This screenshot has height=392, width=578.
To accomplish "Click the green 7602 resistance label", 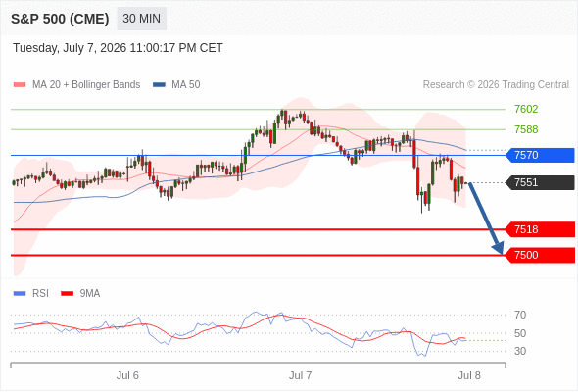I will [x=526, y=109].
